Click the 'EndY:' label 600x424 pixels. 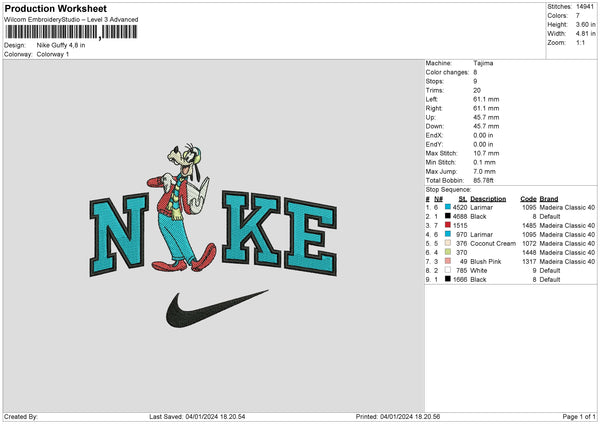coord(434,144)
